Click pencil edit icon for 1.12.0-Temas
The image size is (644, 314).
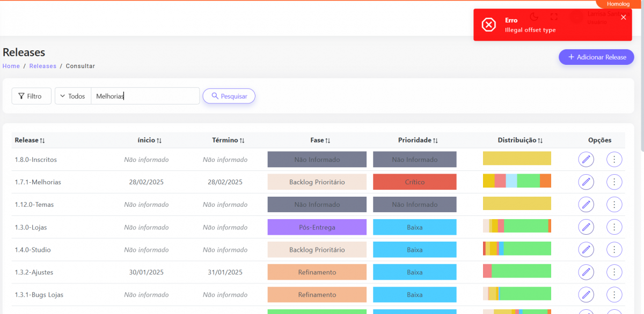(586, 205)
